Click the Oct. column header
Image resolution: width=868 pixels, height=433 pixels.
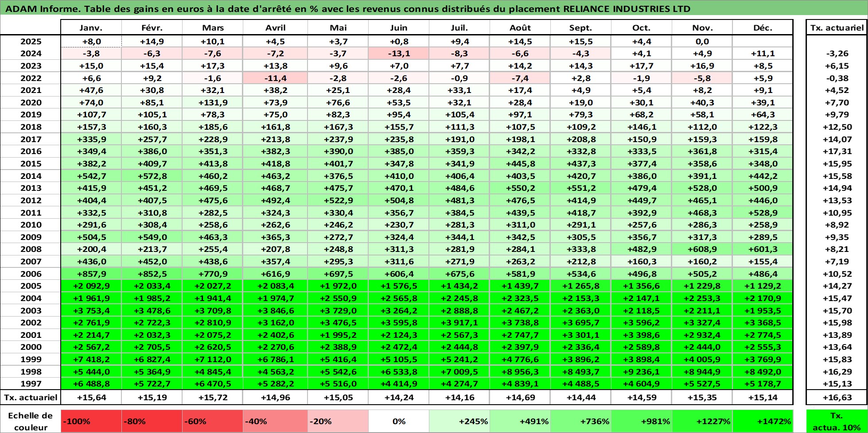coord(642,27)
